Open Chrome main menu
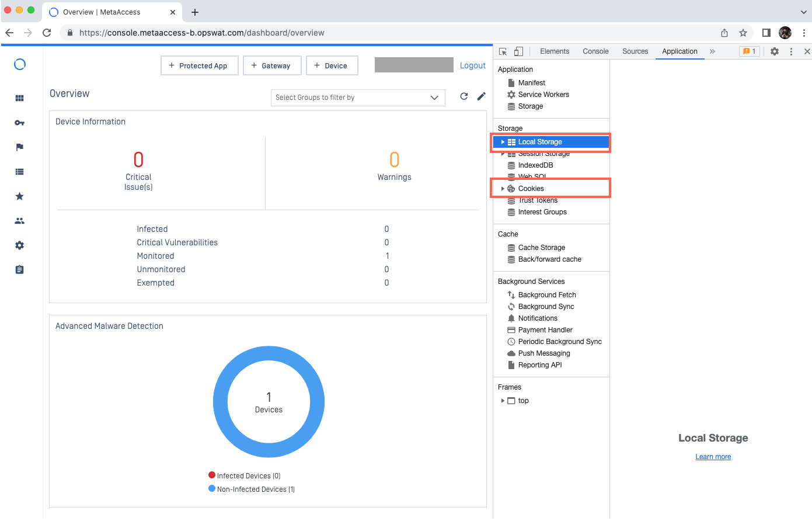812x528 pixels. [804, 33]
